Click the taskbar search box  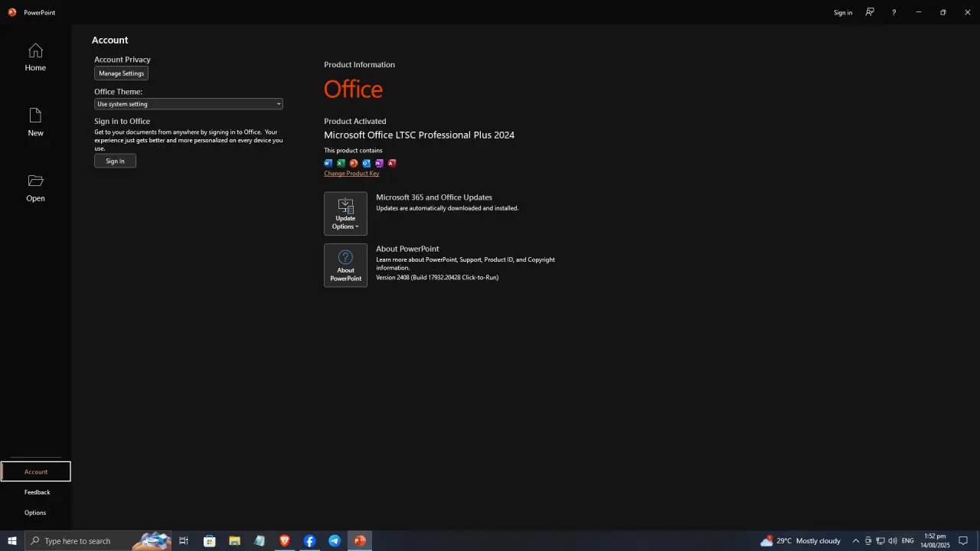pyautogui.click(x=98, y=541)
